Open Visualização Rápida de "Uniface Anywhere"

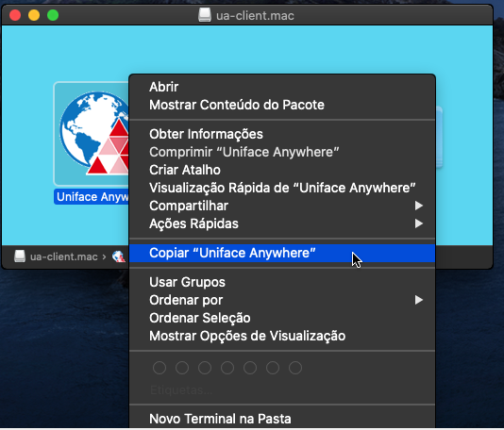tap(282, 189)
